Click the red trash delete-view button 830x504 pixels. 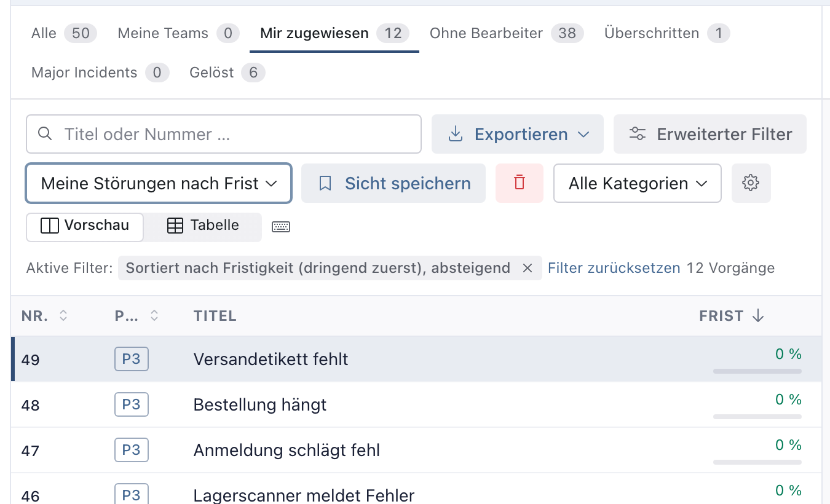pos(520,183)
